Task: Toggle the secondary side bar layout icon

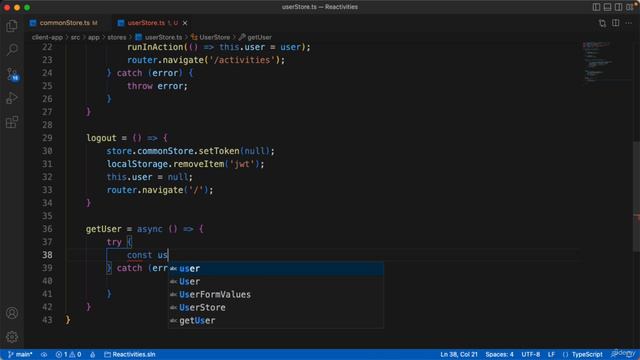Action: [x=618, y=7]
